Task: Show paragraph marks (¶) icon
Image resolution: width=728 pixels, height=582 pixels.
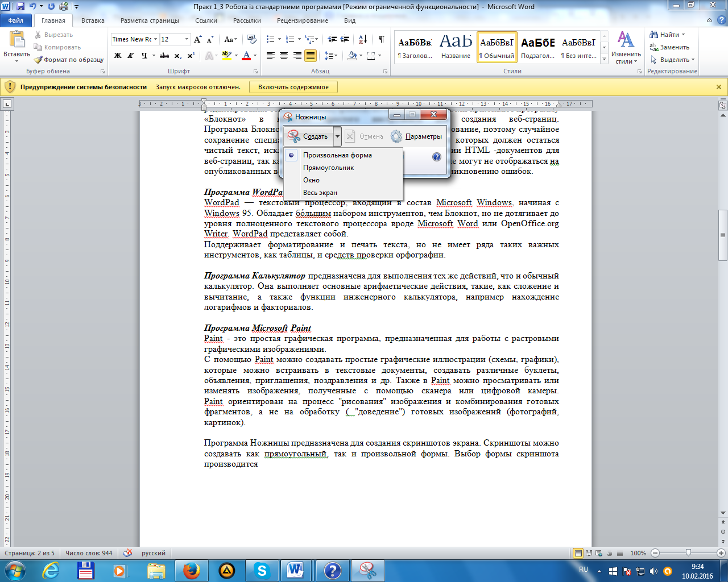Action: [x=381, y=39]
